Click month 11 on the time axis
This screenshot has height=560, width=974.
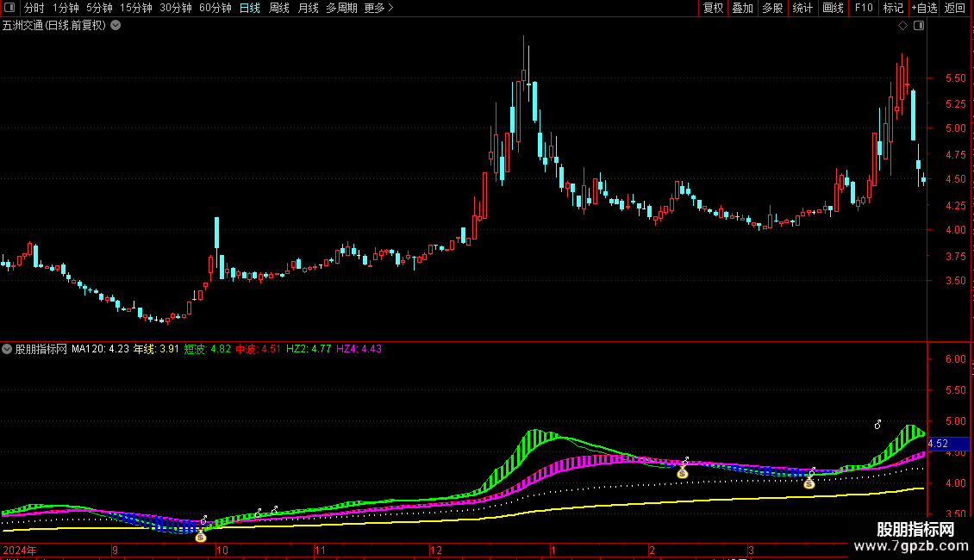point(320,550)
